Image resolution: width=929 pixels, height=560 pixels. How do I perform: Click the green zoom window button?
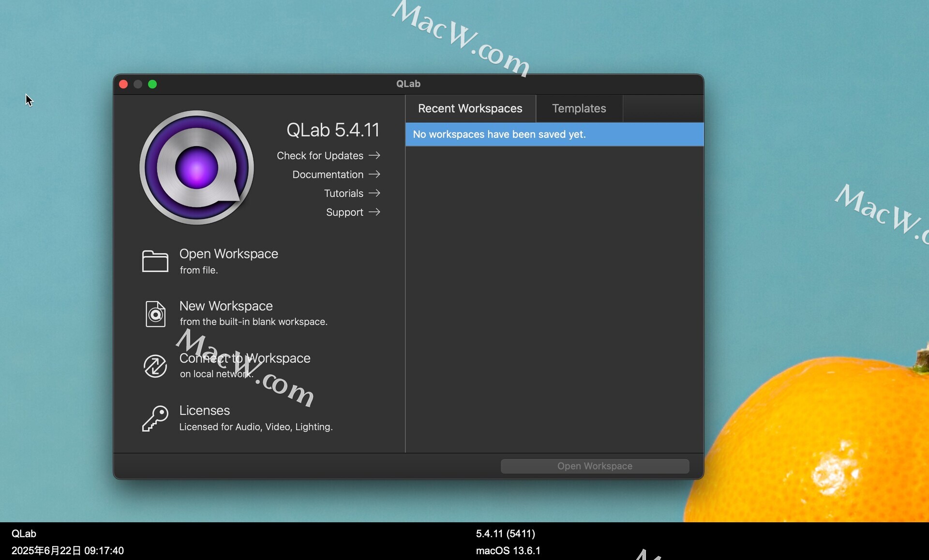(x=152, y=84)
